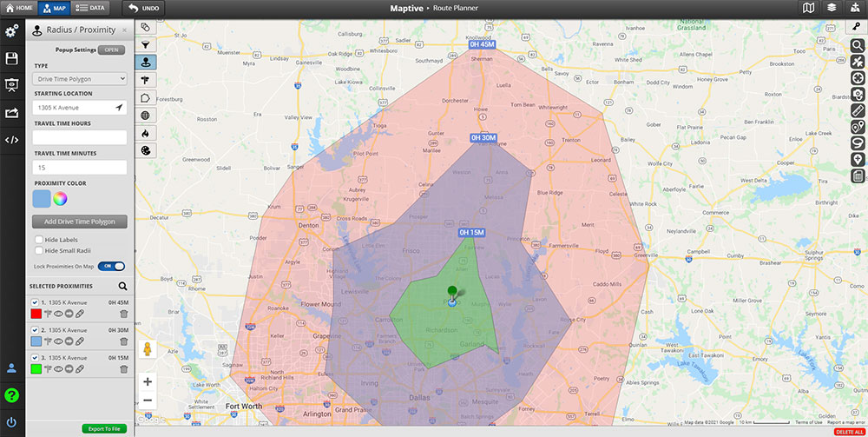
Task: Select the ruler distance tool
Action: [x=858, y=111]
